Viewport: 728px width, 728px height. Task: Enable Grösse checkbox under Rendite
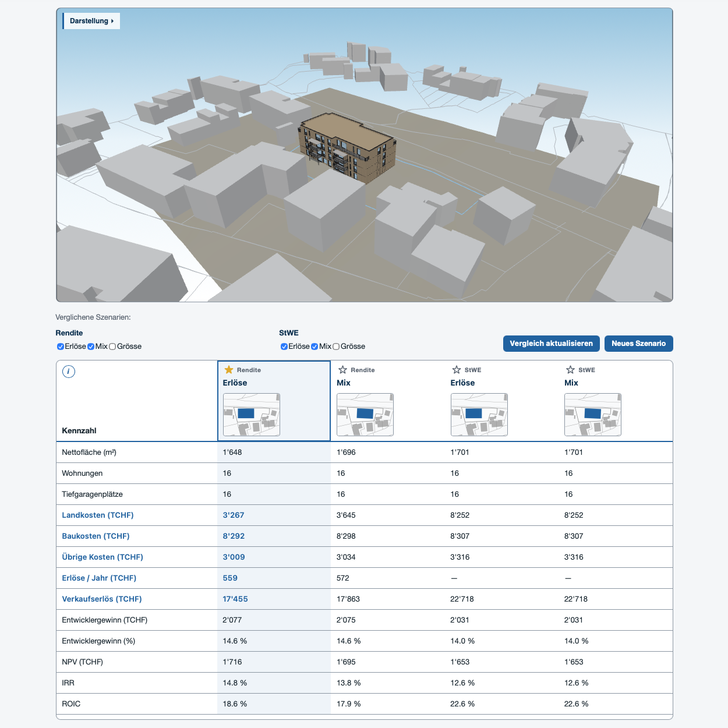pos(112,347)
